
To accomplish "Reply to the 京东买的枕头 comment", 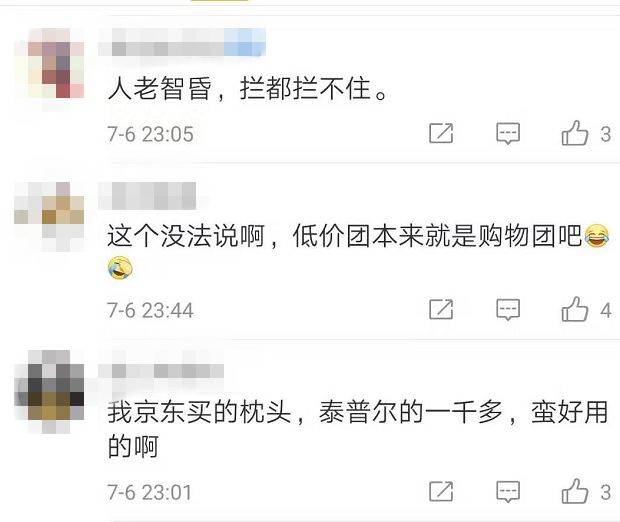I will click(x=508, y=492).
